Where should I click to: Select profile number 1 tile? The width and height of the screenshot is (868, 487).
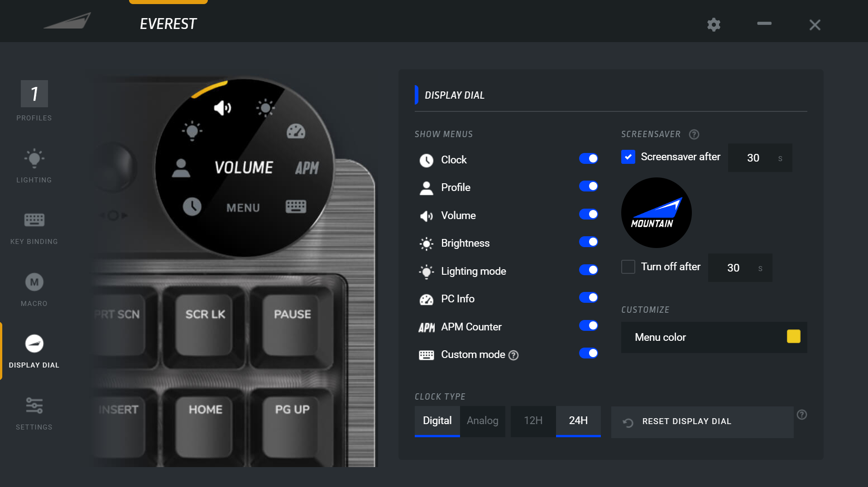(x=34, y=94)
